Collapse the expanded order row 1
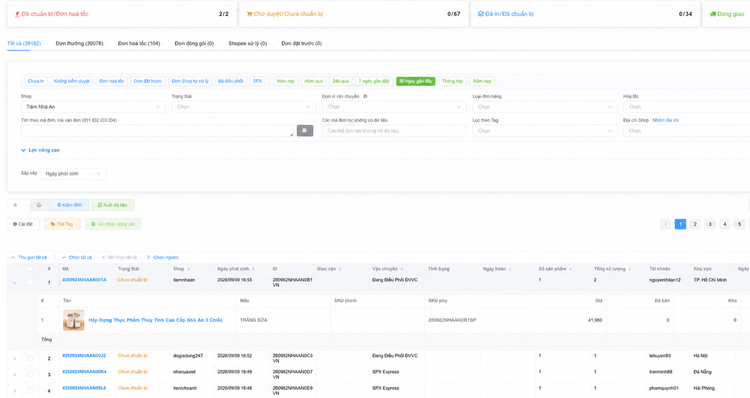750x398 pixels. 14,283
